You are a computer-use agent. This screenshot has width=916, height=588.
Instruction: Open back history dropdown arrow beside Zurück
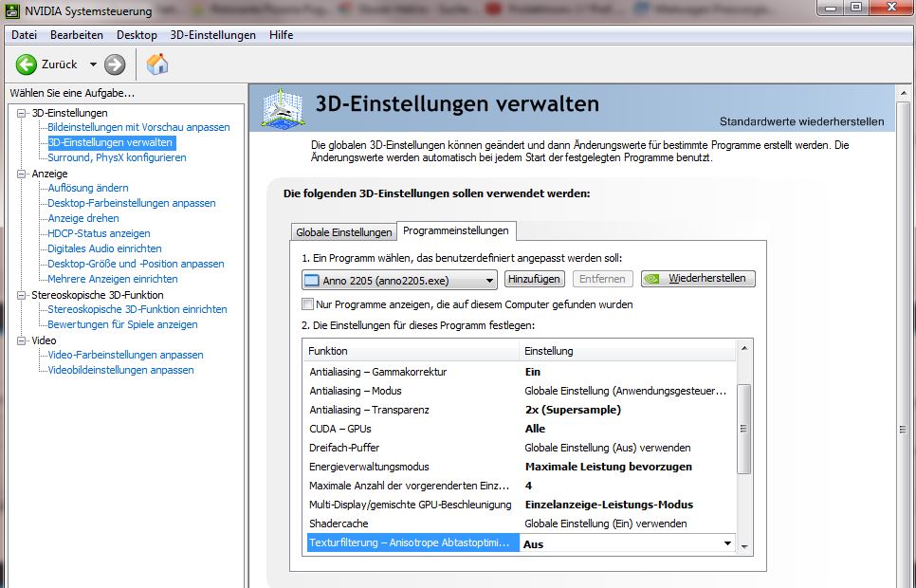click(x=93, y=64)
